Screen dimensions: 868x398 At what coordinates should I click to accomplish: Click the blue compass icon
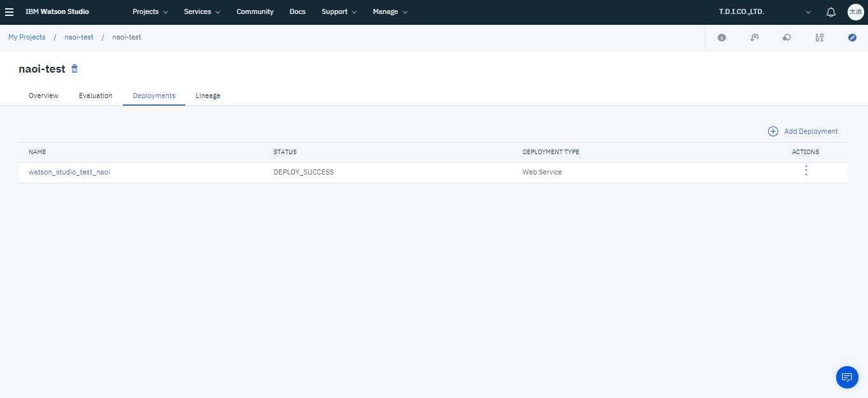[852, 38]
